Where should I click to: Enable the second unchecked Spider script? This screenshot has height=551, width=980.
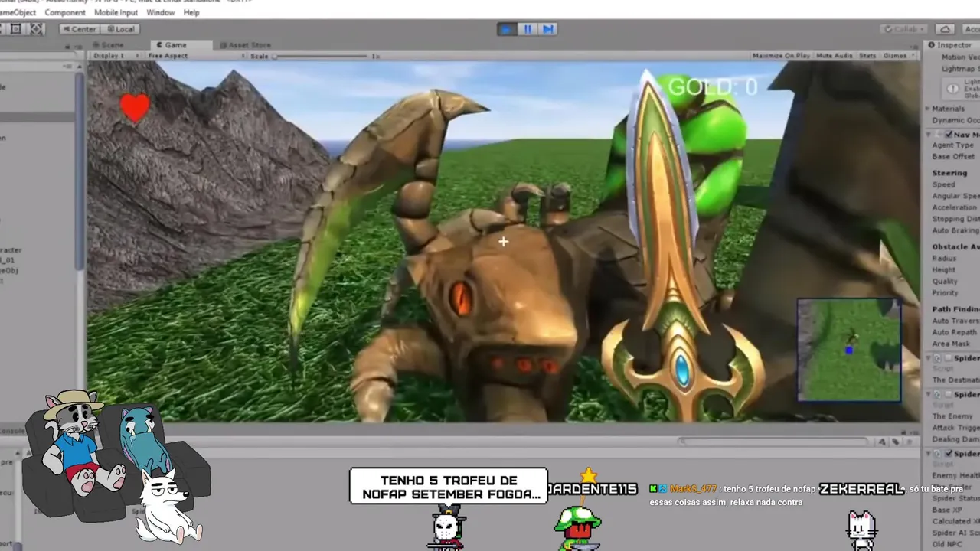pyautogui.click(x=949, y=394)
